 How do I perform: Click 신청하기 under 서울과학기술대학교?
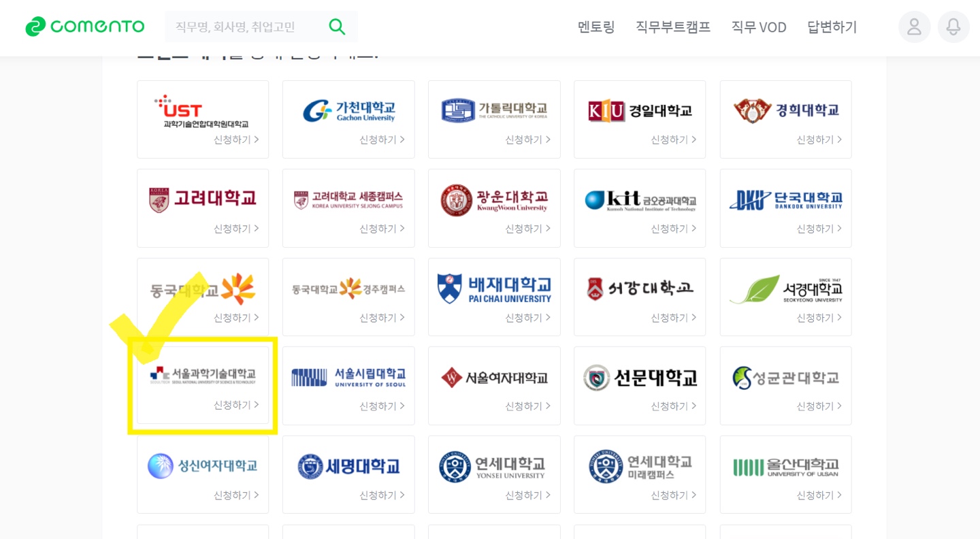pyautogui.click(x=236, y=405)
